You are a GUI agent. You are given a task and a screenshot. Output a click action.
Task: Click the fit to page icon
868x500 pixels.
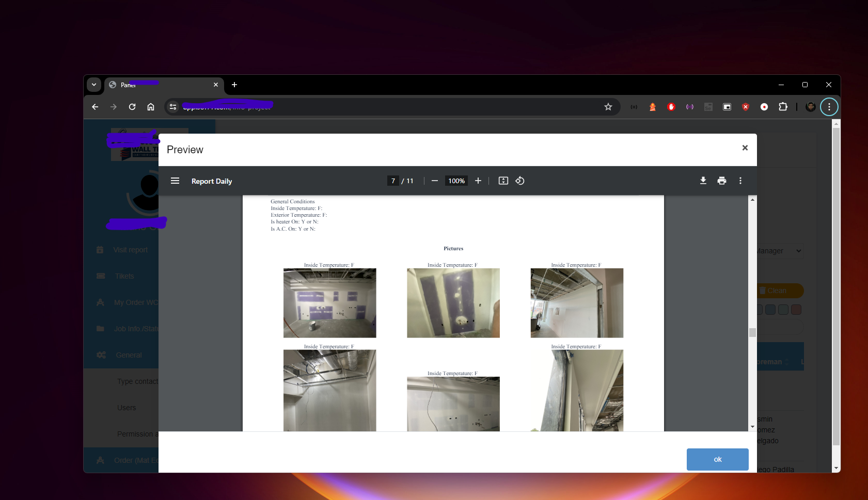pyautogui.click(x=503, y=181)
